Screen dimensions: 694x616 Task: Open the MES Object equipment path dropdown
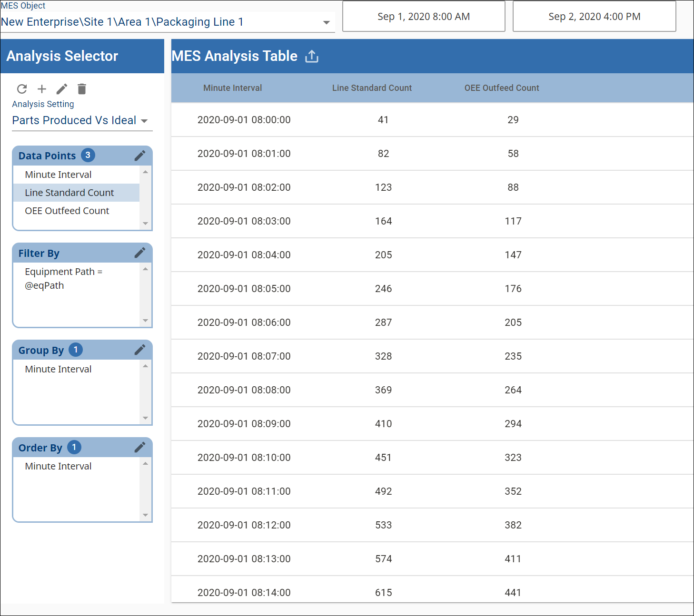click(326, 22)
